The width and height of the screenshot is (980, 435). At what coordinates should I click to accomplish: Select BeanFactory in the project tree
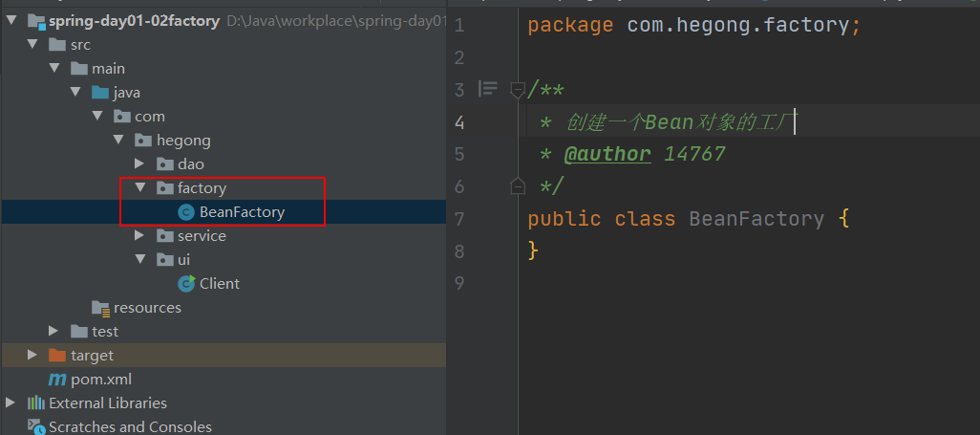coord(242,212)
